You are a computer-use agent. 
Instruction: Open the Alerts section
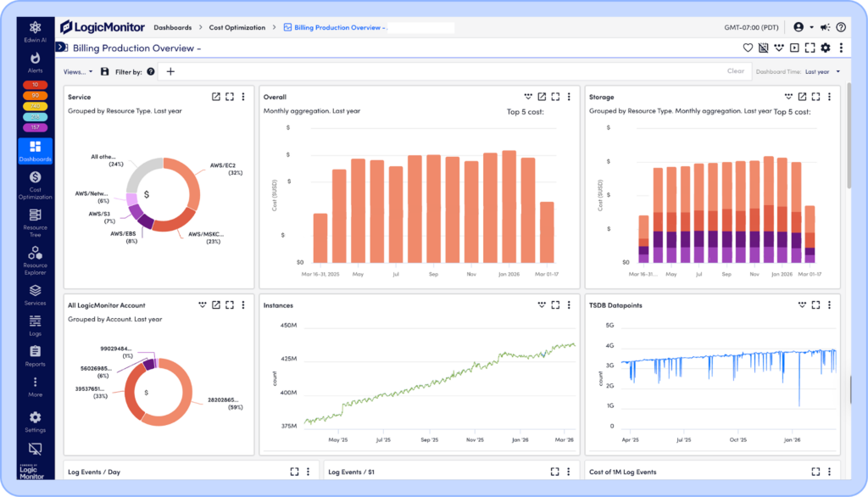coord(35,62)
